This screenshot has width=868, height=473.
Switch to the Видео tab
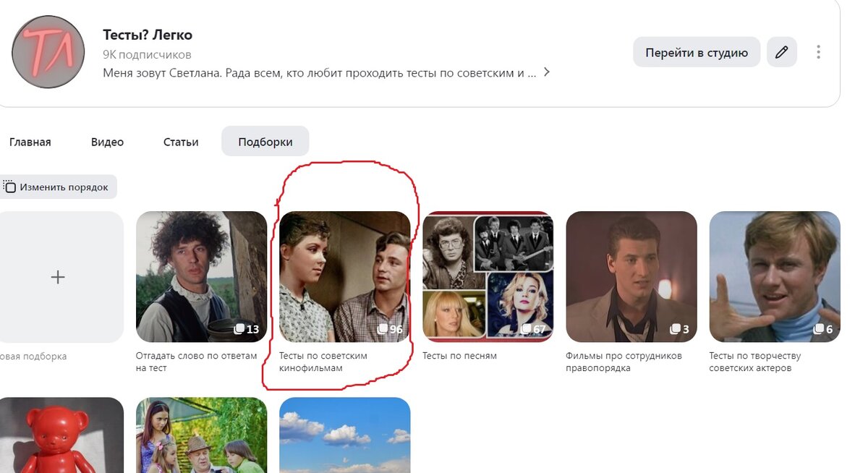[x=107, y=142]
